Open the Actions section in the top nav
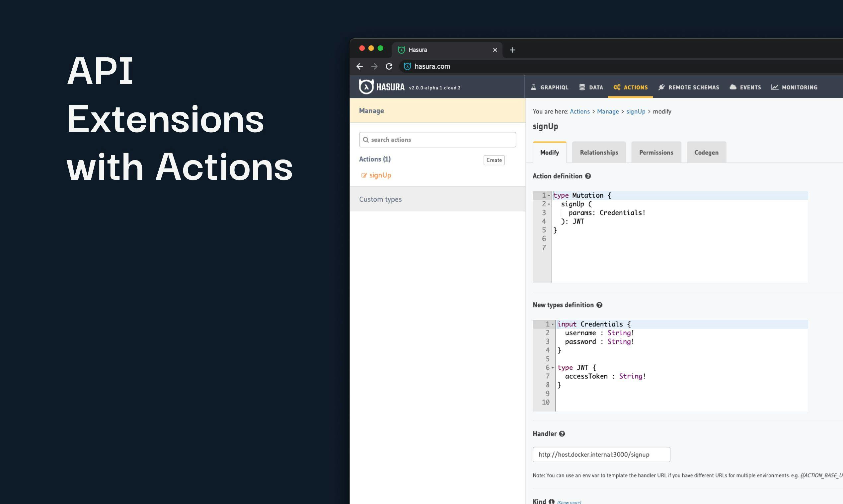The width and height of the screenshot is (843, 504). (x=631, y=87)
